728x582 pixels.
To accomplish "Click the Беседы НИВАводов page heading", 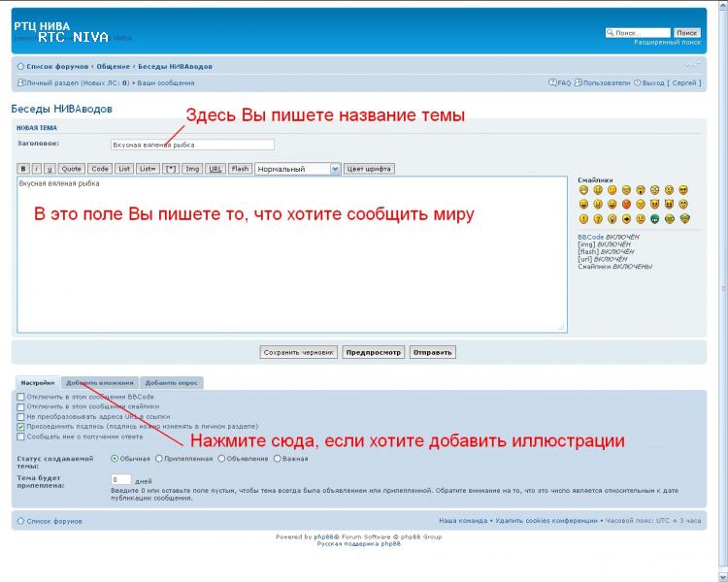I will 62,109.
